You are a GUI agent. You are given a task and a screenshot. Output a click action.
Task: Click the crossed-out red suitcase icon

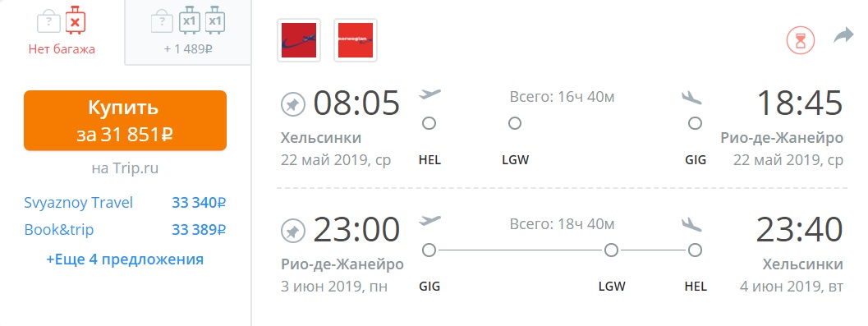pos(76,21)
